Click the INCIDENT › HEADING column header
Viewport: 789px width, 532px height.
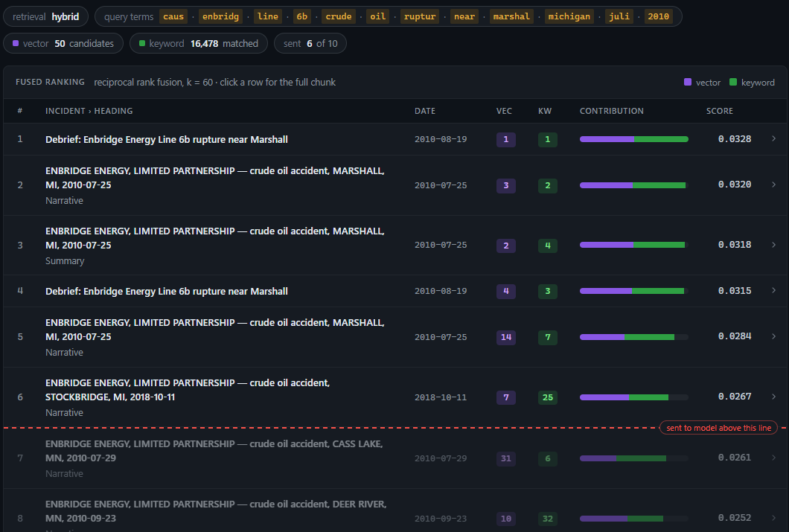pos(89,111)
